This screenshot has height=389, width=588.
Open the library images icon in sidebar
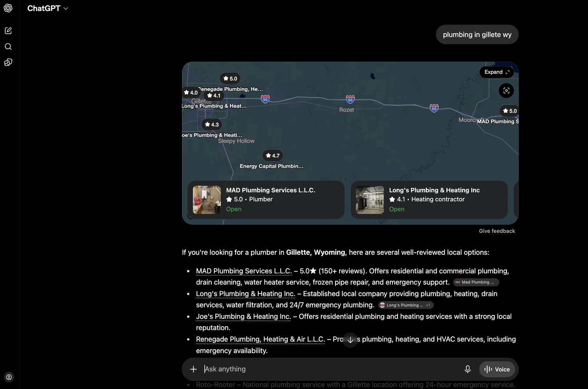tap(8, 62)
